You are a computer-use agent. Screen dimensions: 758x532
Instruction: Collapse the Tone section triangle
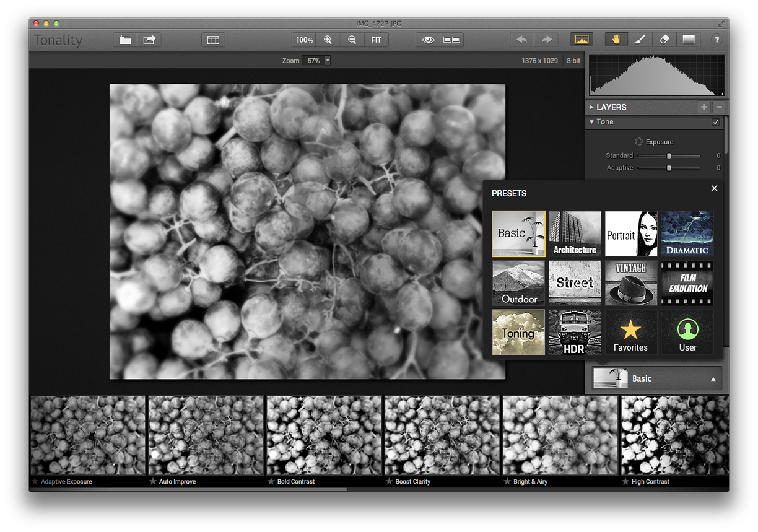click(592, 122)
